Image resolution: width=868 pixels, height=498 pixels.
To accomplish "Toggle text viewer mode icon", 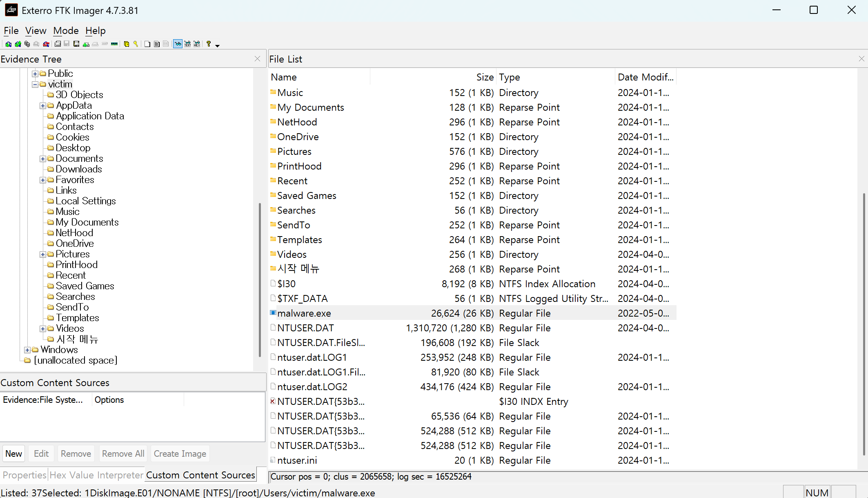I will click(187, 44).
